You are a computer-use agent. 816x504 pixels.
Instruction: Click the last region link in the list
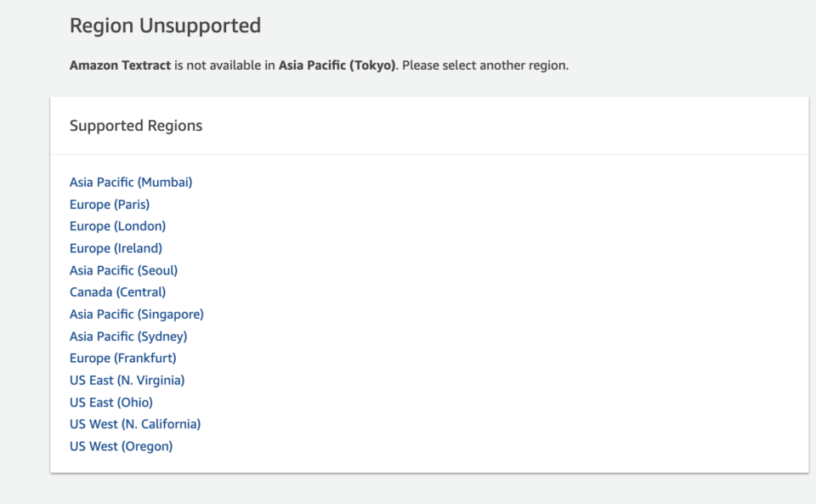pos(121,446)
